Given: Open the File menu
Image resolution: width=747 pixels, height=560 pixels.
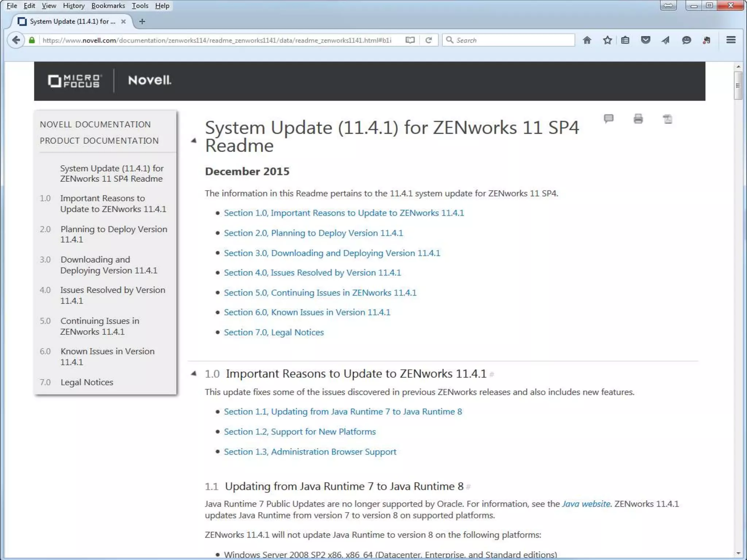Looking at the screenshot, I should tap(12, 5).
